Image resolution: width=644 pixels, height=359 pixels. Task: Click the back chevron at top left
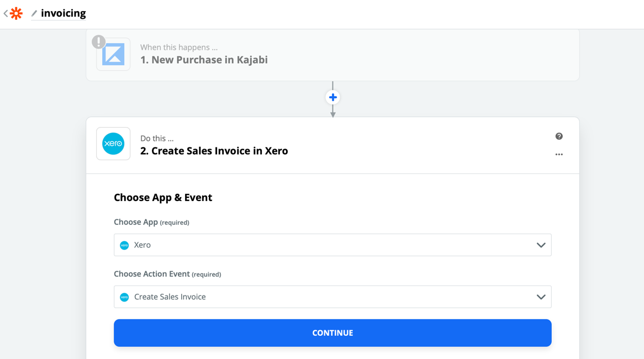click(x=6, y=13)
